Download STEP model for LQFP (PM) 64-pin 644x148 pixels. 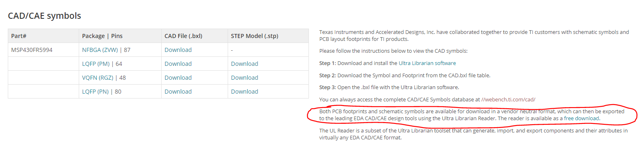244,64
